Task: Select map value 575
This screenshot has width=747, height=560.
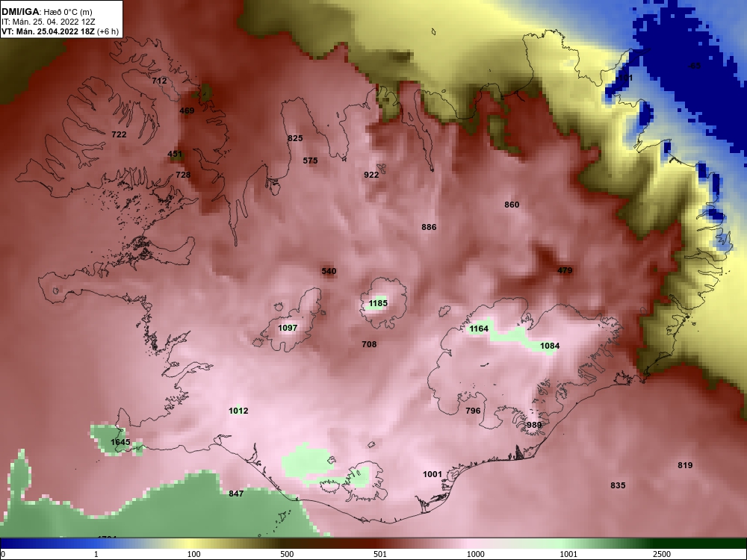Action: [310, 161]
